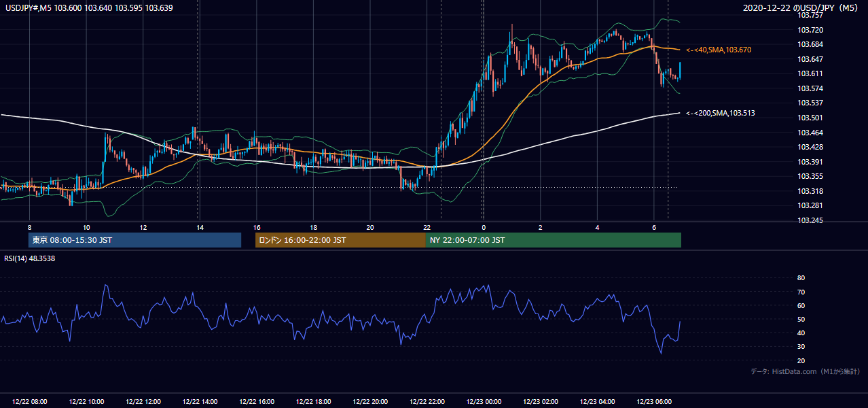
Task: Click price level 103.537 on the axis
Action: (x=810, y=103)
